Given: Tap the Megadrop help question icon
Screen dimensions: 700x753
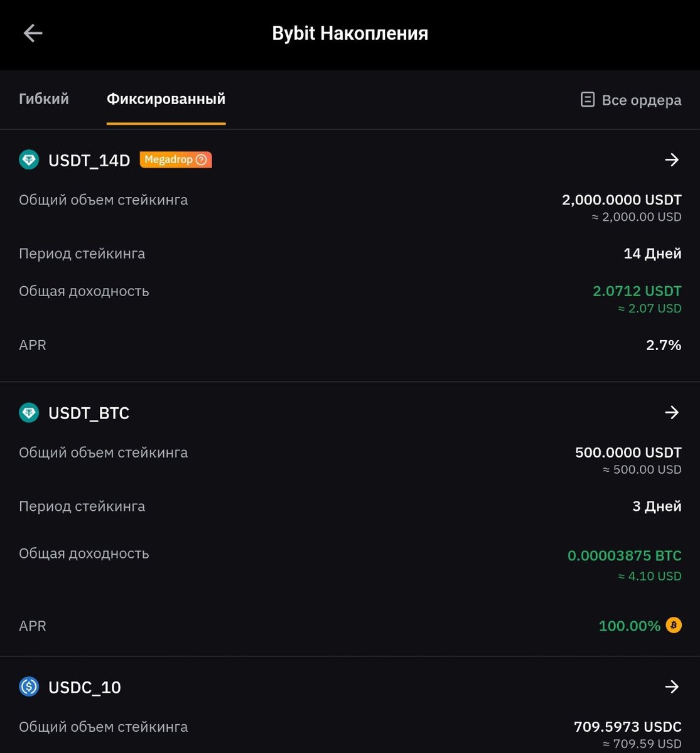Looking at the screenshot, I should 202,160.
